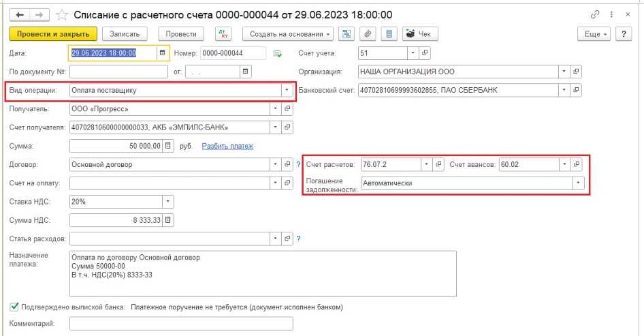This screenshot has width=644, height=336.
Task: Open Создать на основании menu
Action: (291, 34)
